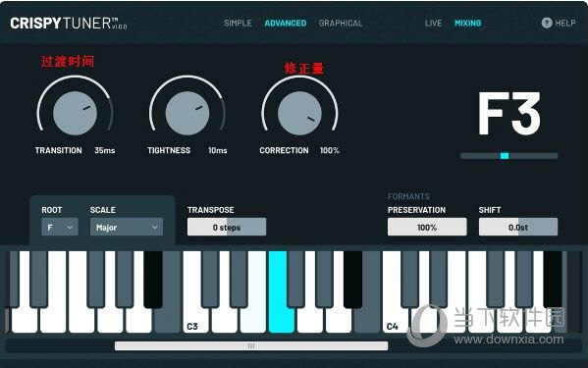Click the TRANSPOSE label
This screenshot has width=588, height=368.
coord(211,210)
